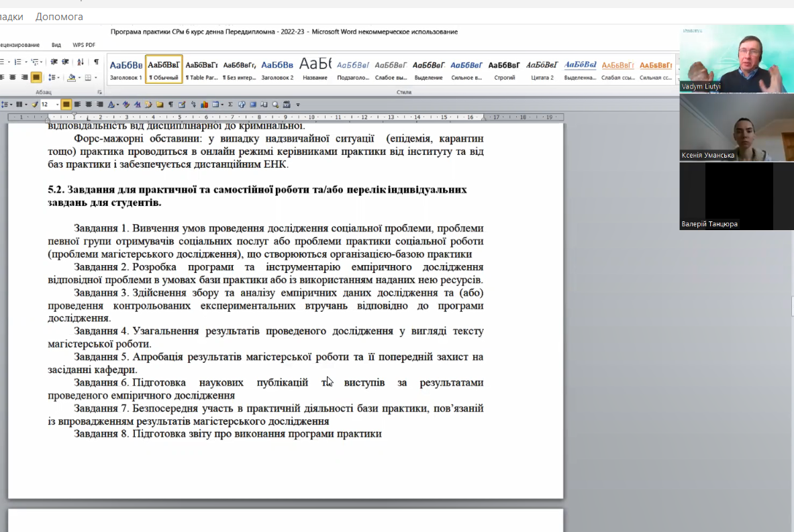Image resolution: width=794 pixels, height=532 pixels.
Task: Click the chart insert icon in quick toolbar
Action: point(205,105)
